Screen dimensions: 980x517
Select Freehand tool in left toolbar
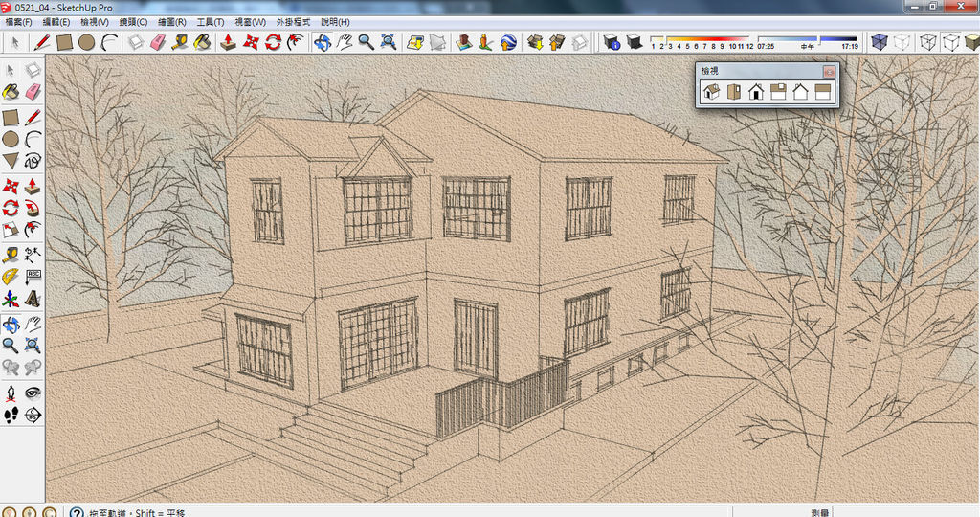point(33,161)
